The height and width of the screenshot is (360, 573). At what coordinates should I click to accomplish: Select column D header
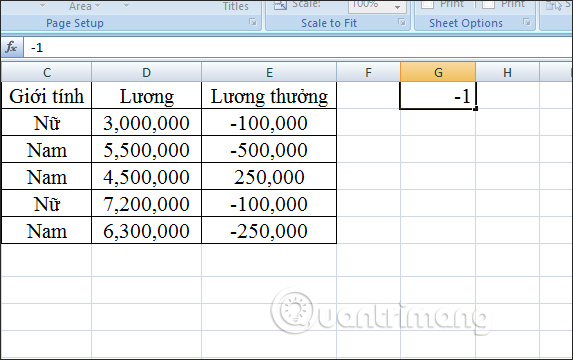(x=146, y=72)
